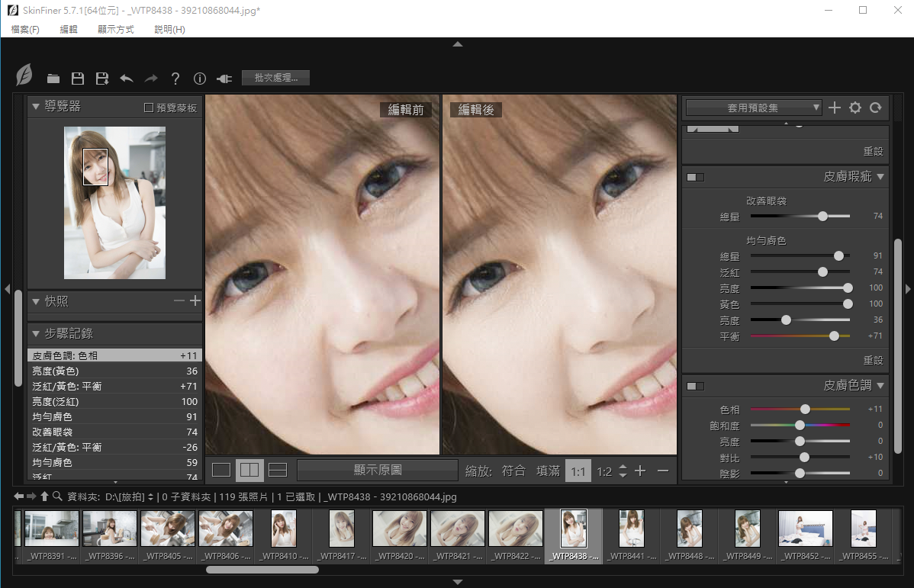Add a snapshot with the 快照 plus icon
This screenshot has height=588, width=914.
(195, 300)
